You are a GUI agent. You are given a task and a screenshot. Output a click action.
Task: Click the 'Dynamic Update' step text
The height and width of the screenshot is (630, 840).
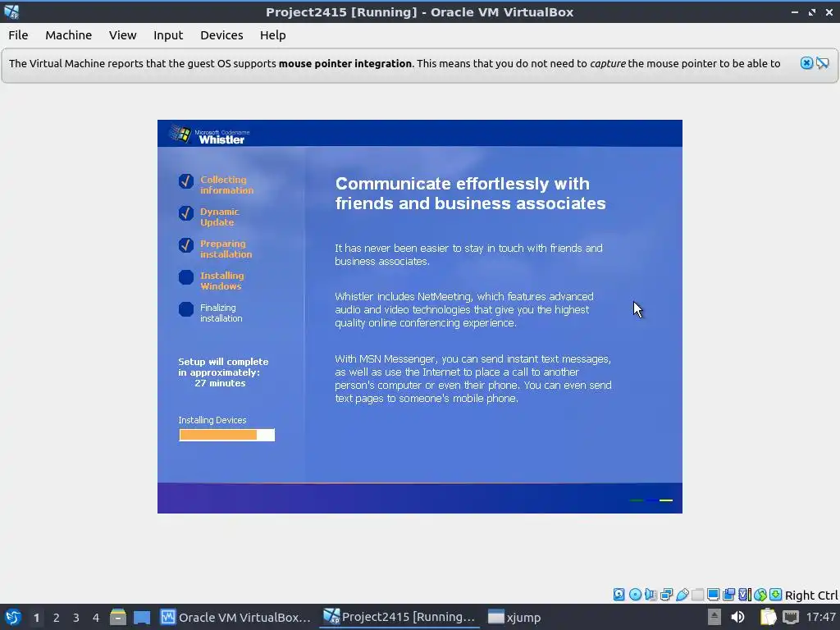[x=220, y=217]
